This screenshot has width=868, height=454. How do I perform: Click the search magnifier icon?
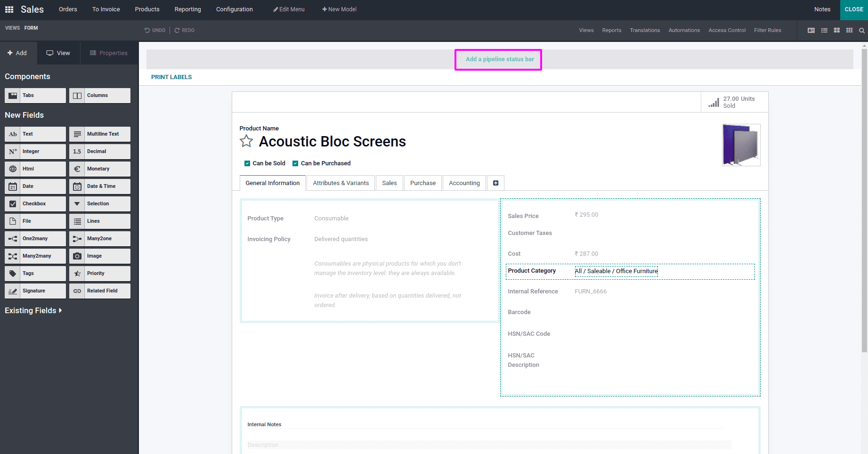(x=862, y=30)
